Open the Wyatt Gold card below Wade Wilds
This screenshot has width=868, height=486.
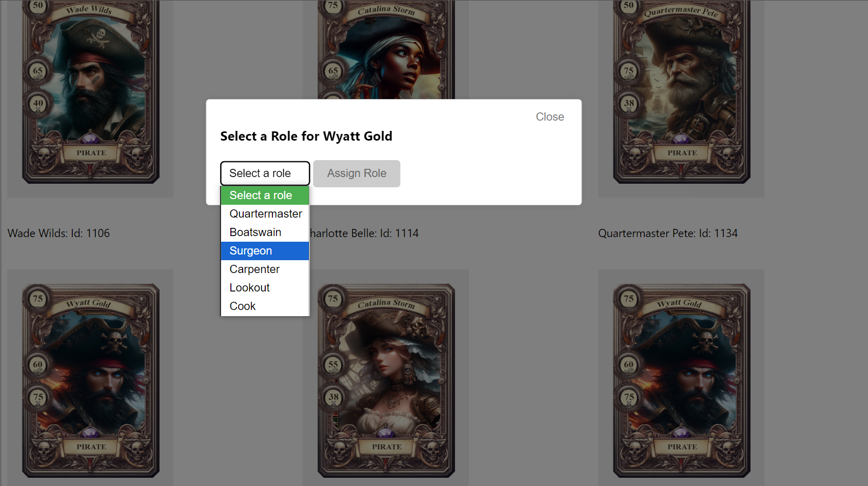coord(91,380)
